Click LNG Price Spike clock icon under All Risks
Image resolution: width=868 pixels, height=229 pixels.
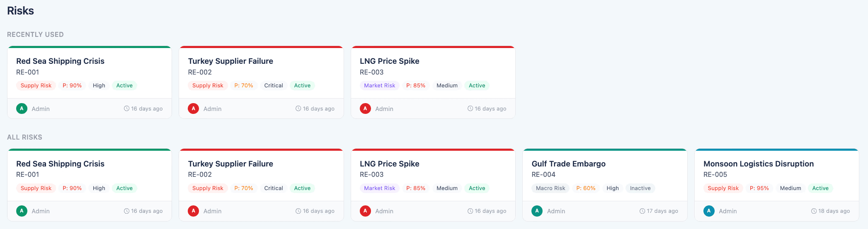[x=470, y=211]
